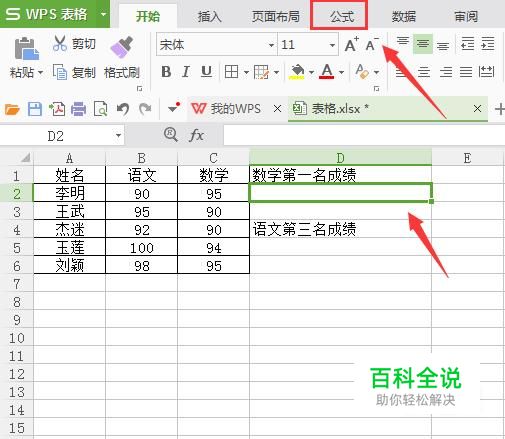The image size is (505, 439).
Task: Close the 我的WPS tab
Action: [x=277, y=109]
